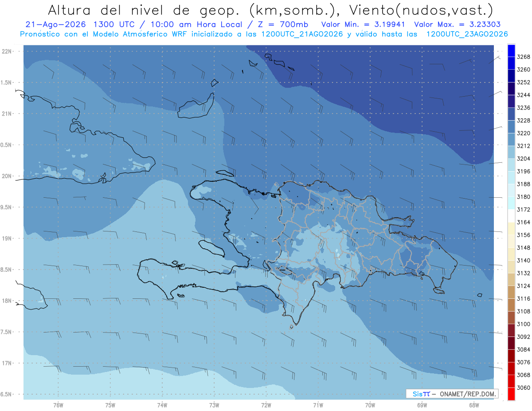Viewport: 532px width, 411px height.
Task: Click the date '21-Ago-2026' in the subtitle
Action: point(56,24)
